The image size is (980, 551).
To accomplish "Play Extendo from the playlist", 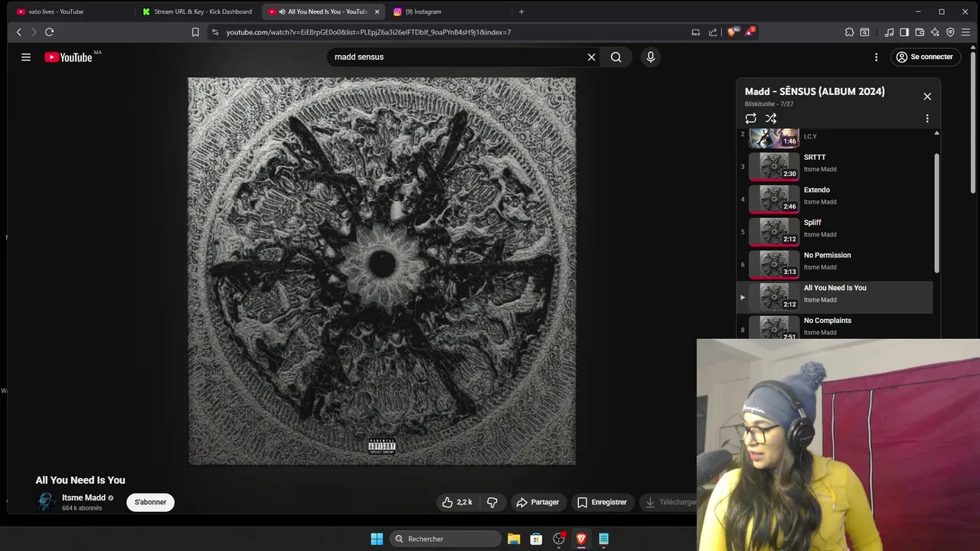I will point(835,198).
